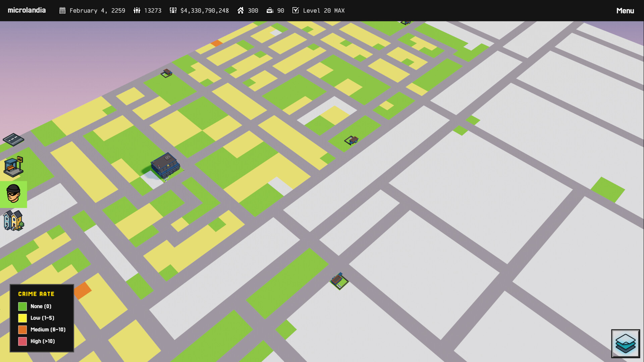This screenshot has width=644, height=362.
Task: Click the yellow Low (1-5) color swatch
Action: pyautogui.click(x=22, y=318)
